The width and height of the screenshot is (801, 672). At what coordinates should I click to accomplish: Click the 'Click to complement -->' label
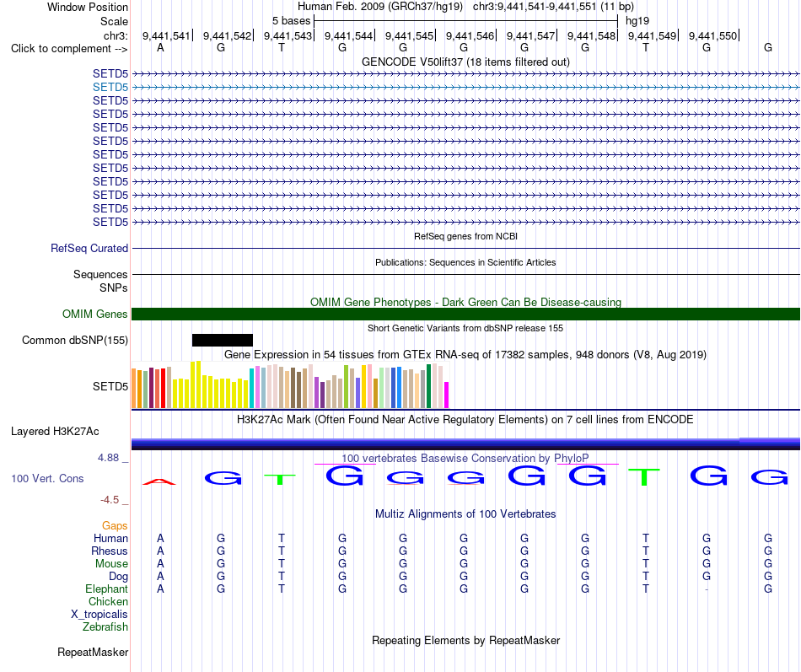pos(69,49)
